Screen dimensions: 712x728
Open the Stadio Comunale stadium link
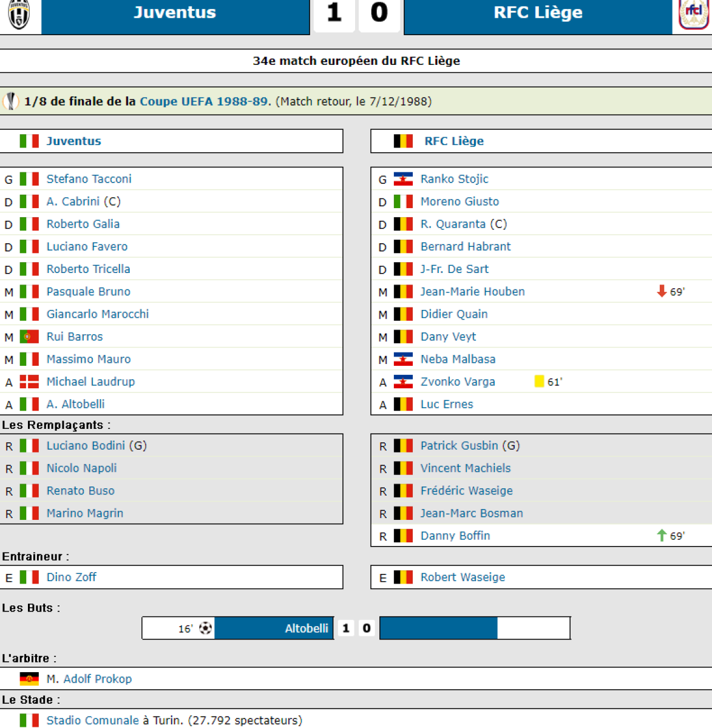tap(93, 720)
